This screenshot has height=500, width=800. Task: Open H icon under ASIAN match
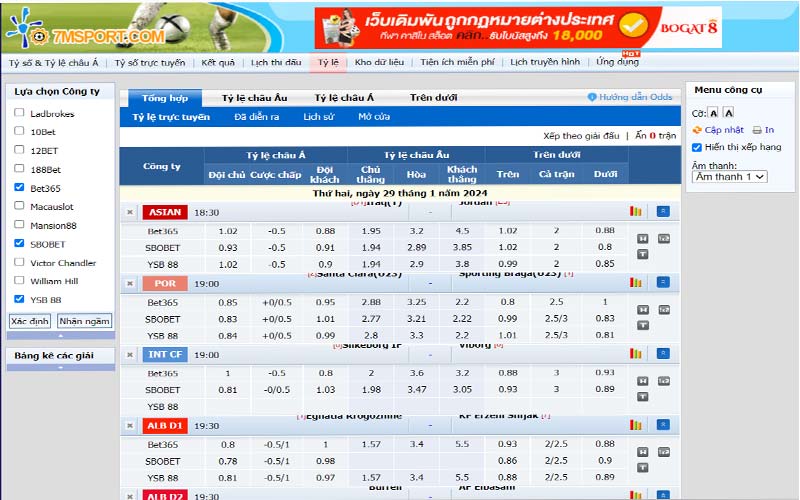[x=642, y=238]
